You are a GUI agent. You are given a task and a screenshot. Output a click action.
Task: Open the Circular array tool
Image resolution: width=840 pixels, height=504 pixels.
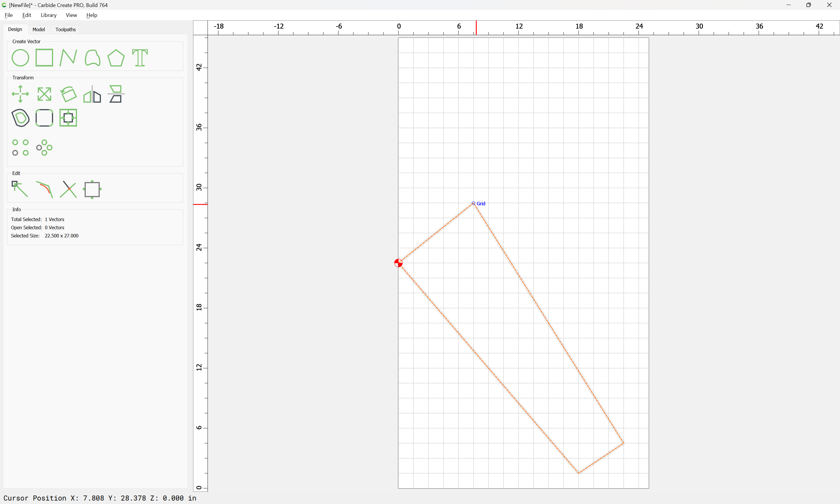[x=44, y=148]
